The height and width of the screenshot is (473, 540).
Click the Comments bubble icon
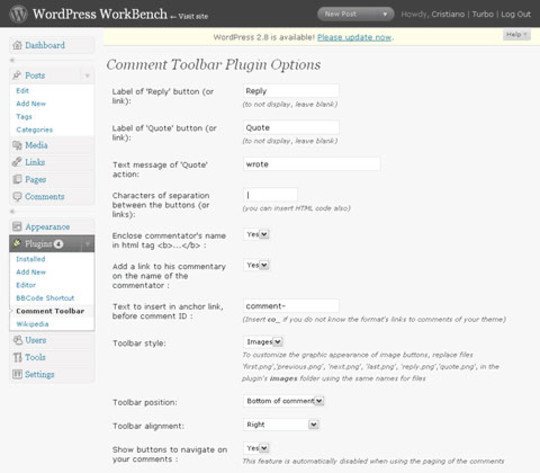coord(17,196)
